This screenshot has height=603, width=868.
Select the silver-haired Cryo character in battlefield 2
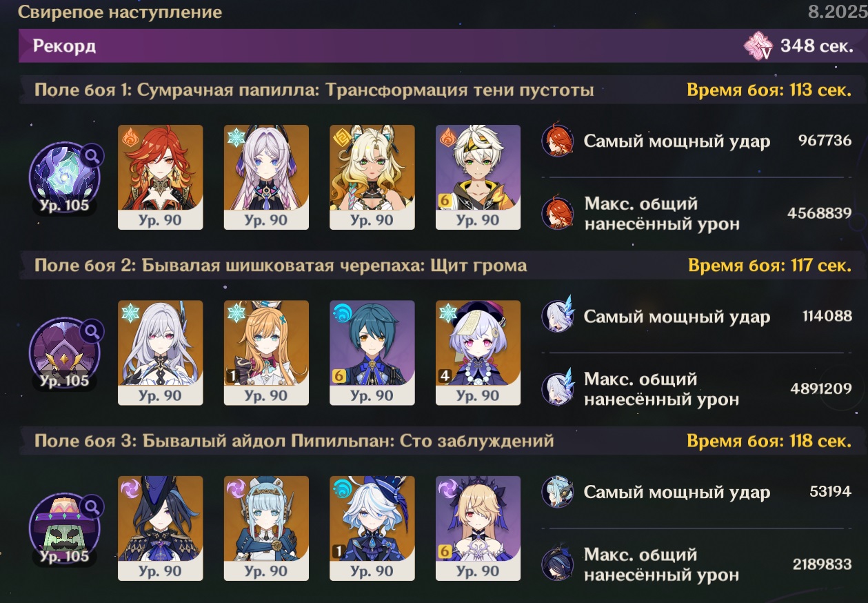point(161,353)
